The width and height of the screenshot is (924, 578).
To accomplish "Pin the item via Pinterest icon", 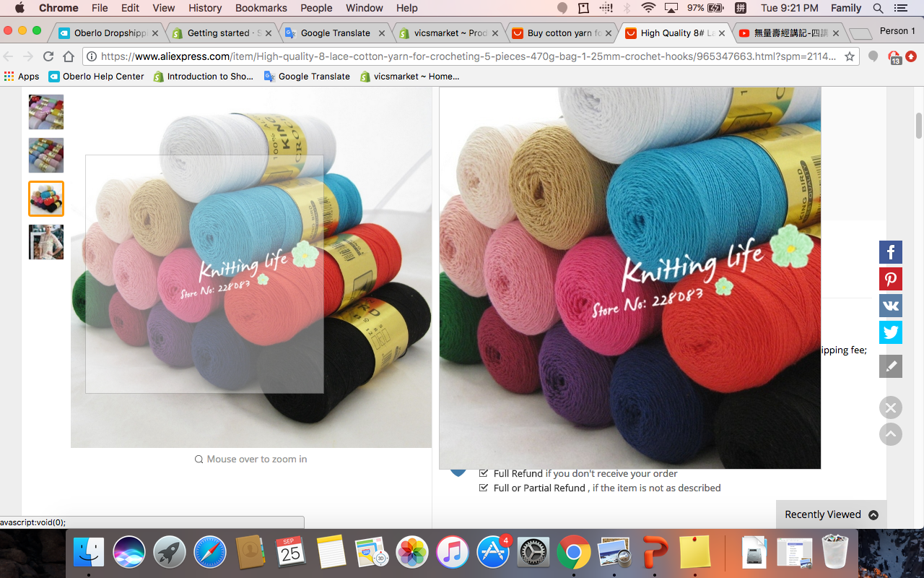I will pos(890,279).
